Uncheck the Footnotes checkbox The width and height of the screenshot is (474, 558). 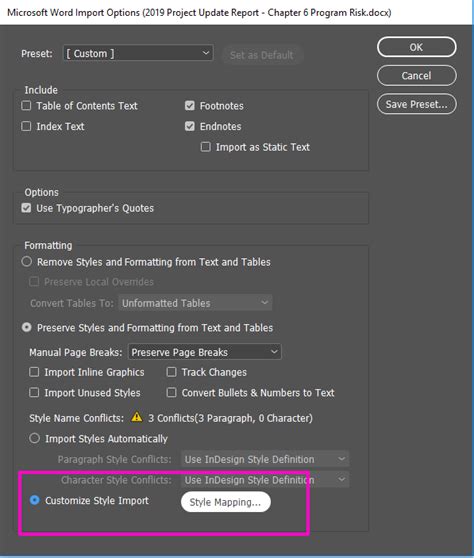coord(190,106)
